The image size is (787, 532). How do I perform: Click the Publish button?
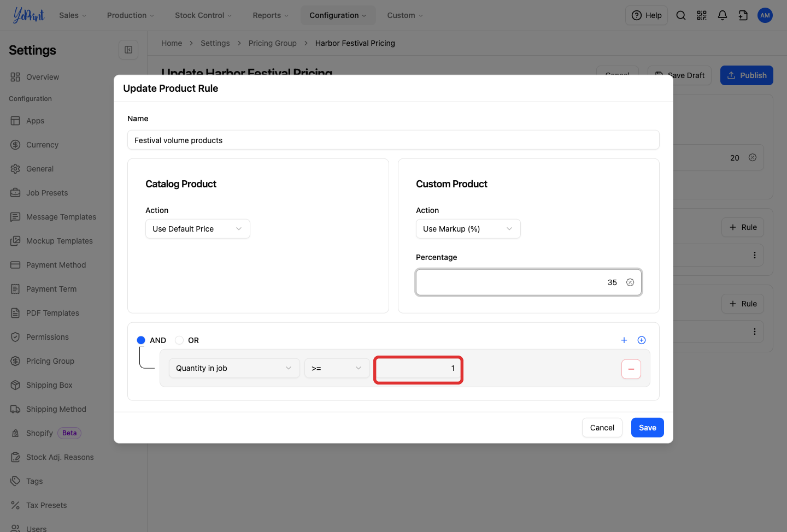[747, 75]
